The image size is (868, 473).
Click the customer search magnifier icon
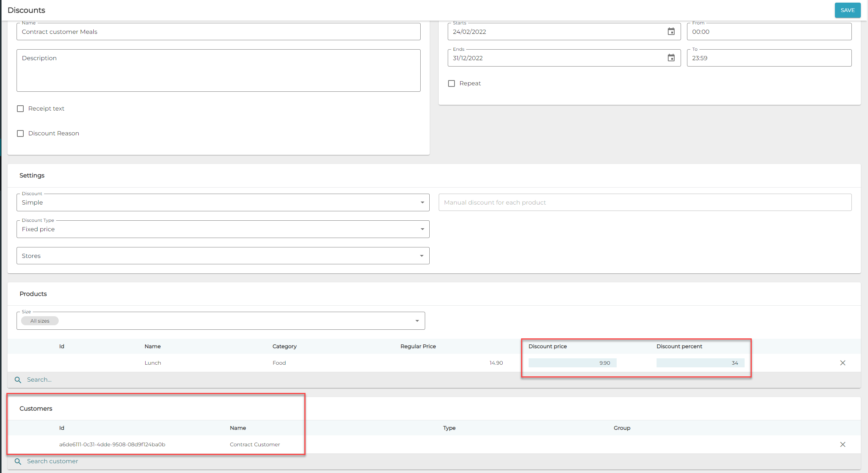point(18,461)
